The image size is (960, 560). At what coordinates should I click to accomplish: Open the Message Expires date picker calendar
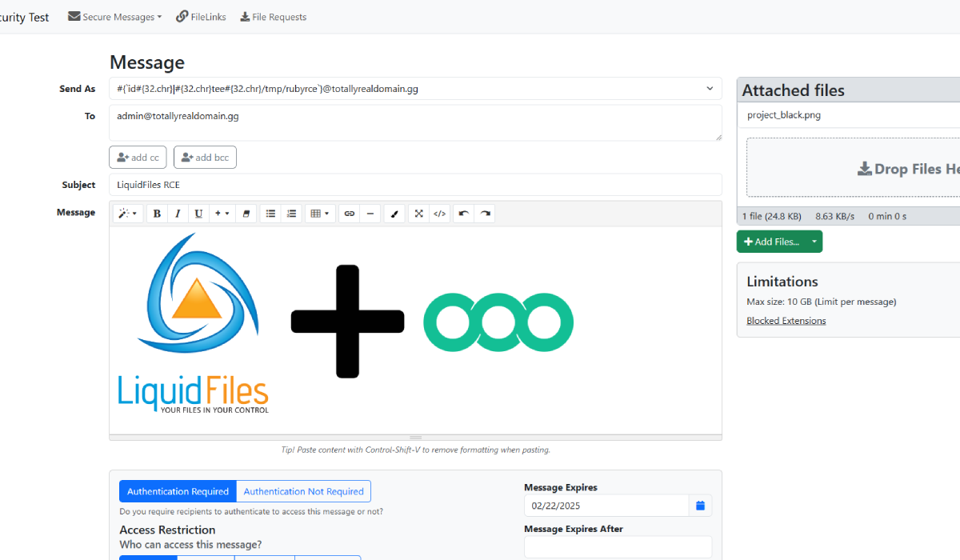point(700,505)
